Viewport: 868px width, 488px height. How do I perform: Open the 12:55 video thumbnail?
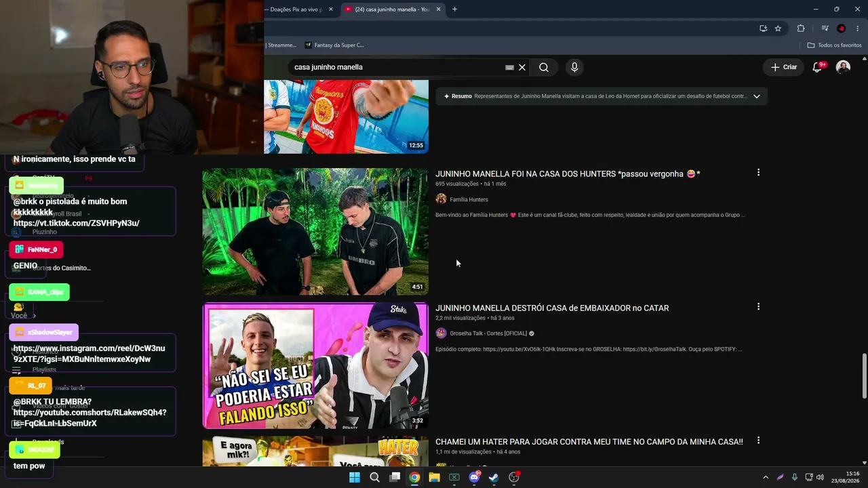pos(346,117)
